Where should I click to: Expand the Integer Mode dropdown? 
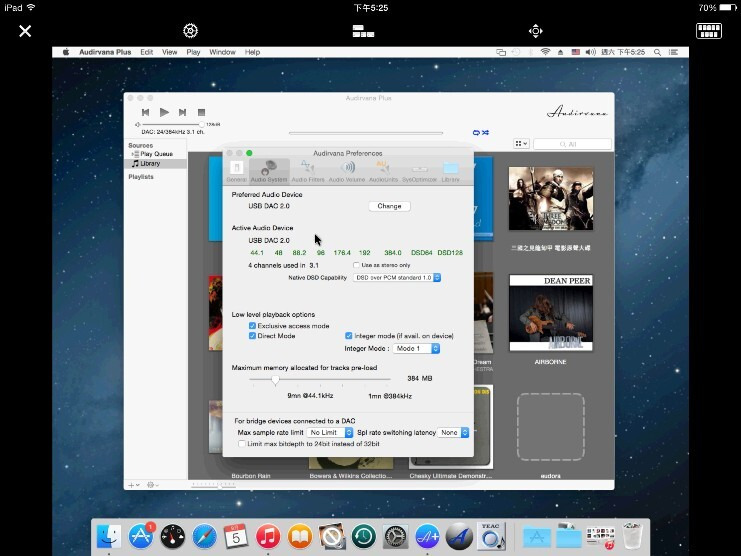coord(416,349)
